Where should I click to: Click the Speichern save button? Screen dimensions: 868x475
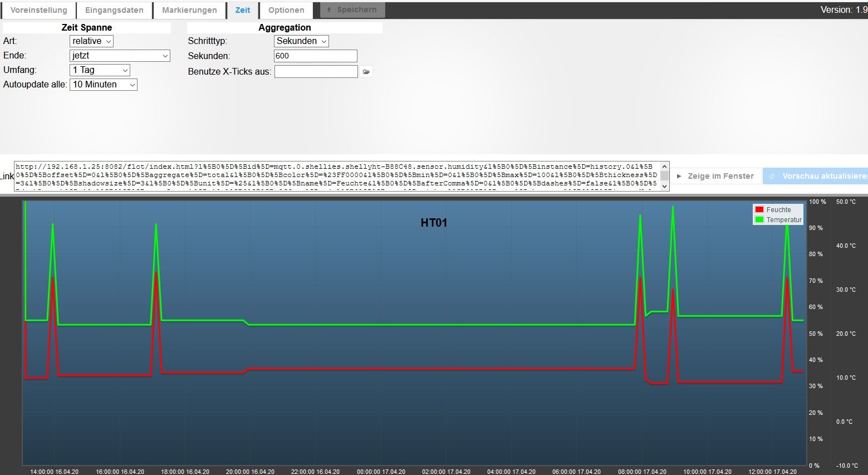click(x=352, y=9)
